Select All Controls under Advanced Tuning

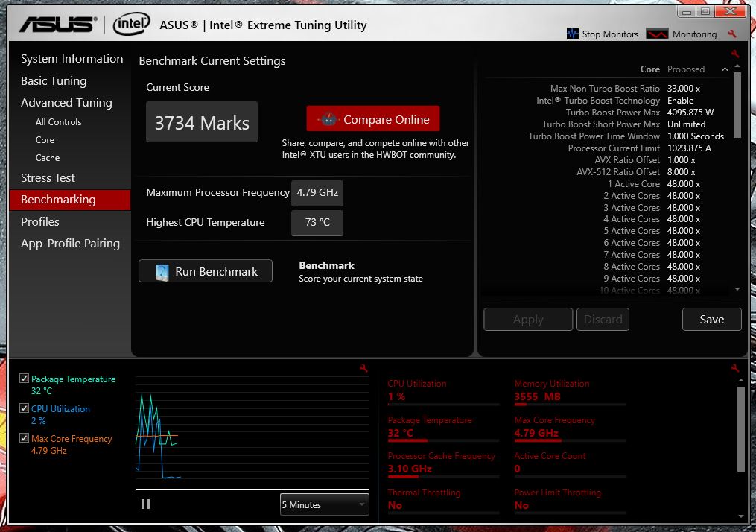(x=58, y=122)
